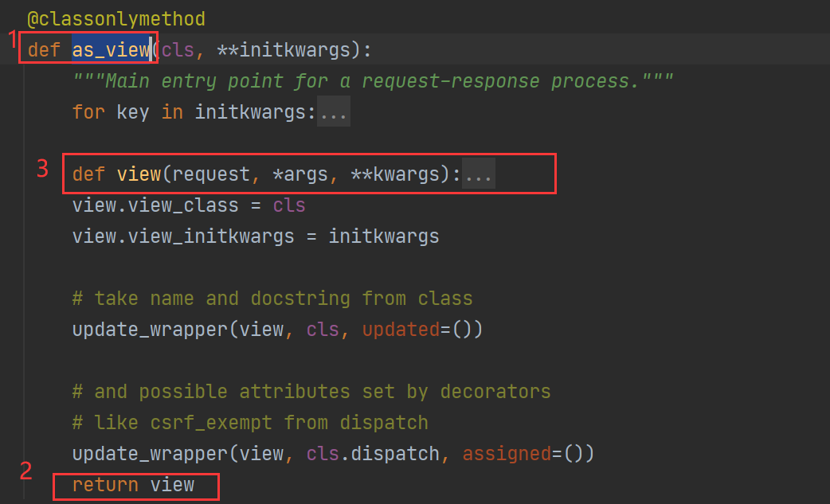Expand folded ellipsis after "for key in initkwargs:"
The width and height of the screenshot is (830, 504).
[334, 112]
